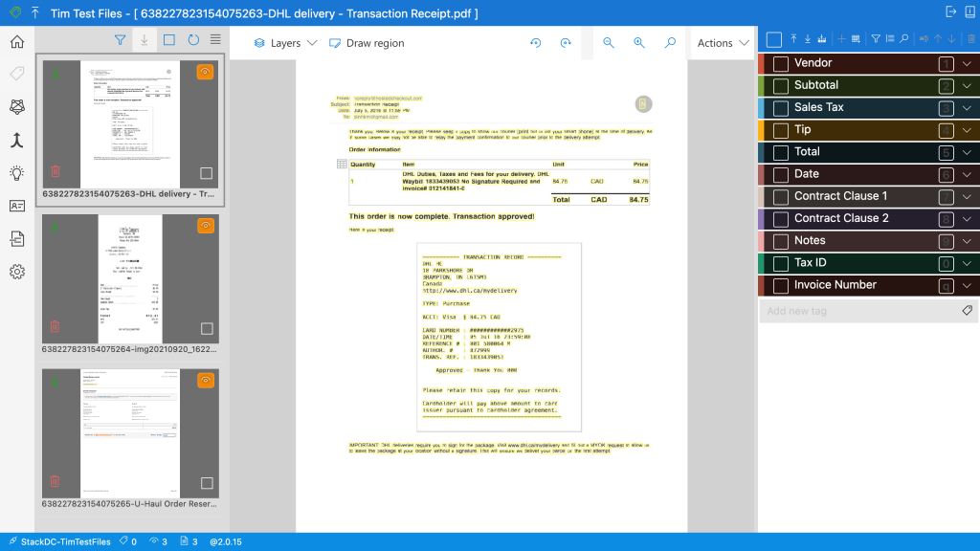Select the Tax ID tag label
Image resolution: width=980 pixels, height=551 pixels.
(810, 262)
